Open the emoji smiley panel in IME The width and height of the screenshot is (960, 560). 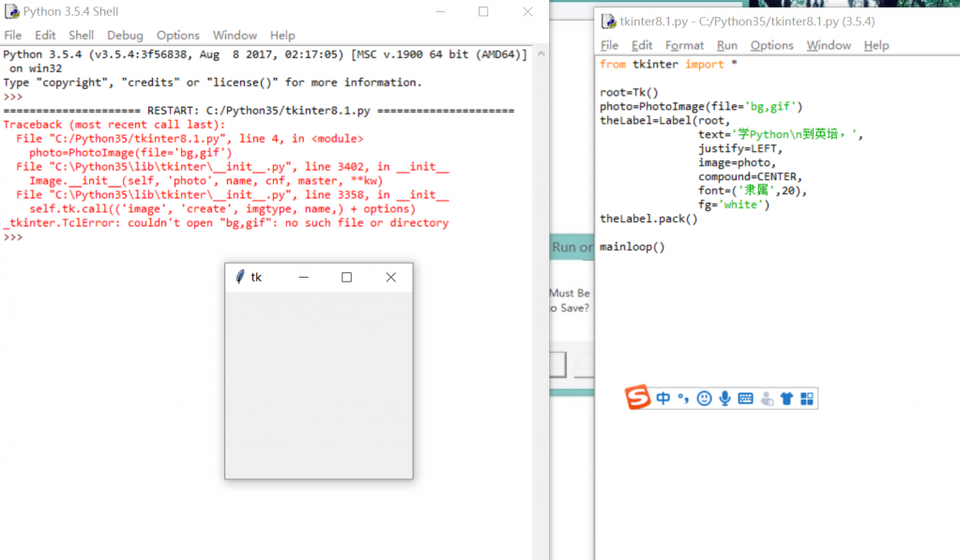coord(704,399)
